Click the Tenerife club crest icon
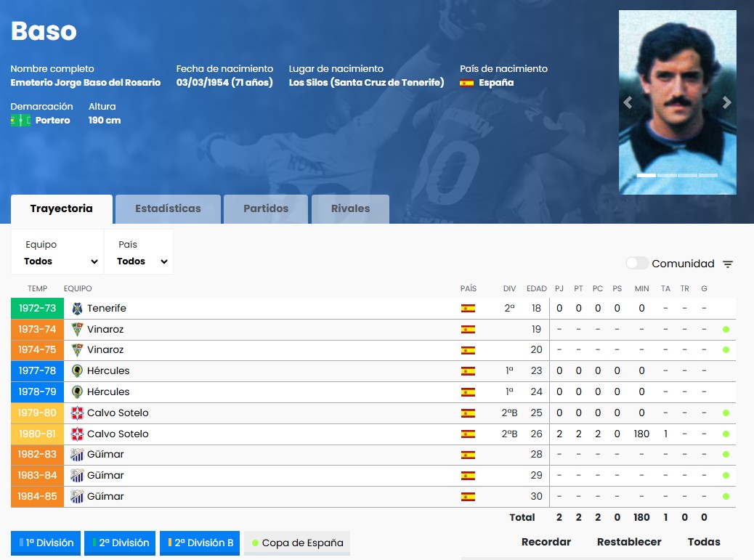 [77, 309]
